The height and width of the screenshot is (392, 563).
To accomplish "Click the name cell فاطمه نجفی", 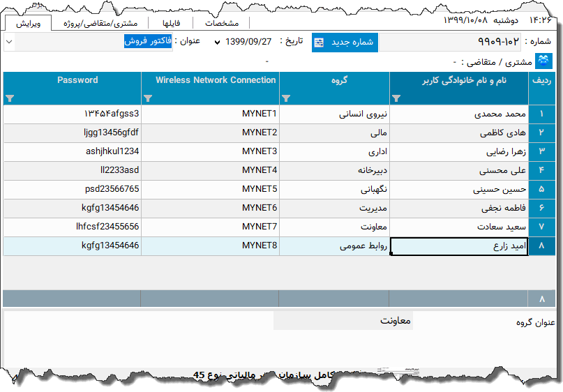I will 459,209.
